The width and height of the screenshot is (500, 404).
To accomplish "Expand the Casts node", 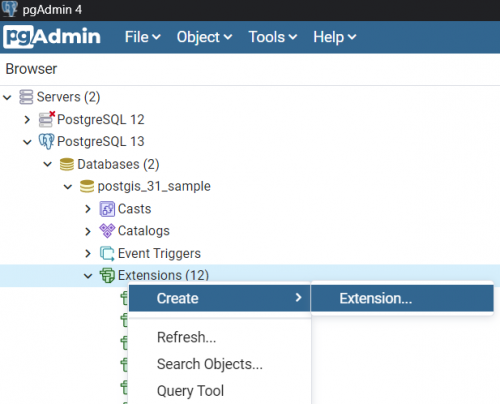I will [x=88, y=209].
